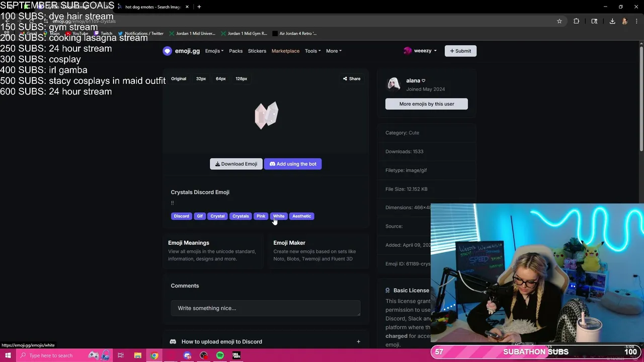
Task: Open the weeezy account dropdown
Action: pyautogui.click(x=420, y=51)
